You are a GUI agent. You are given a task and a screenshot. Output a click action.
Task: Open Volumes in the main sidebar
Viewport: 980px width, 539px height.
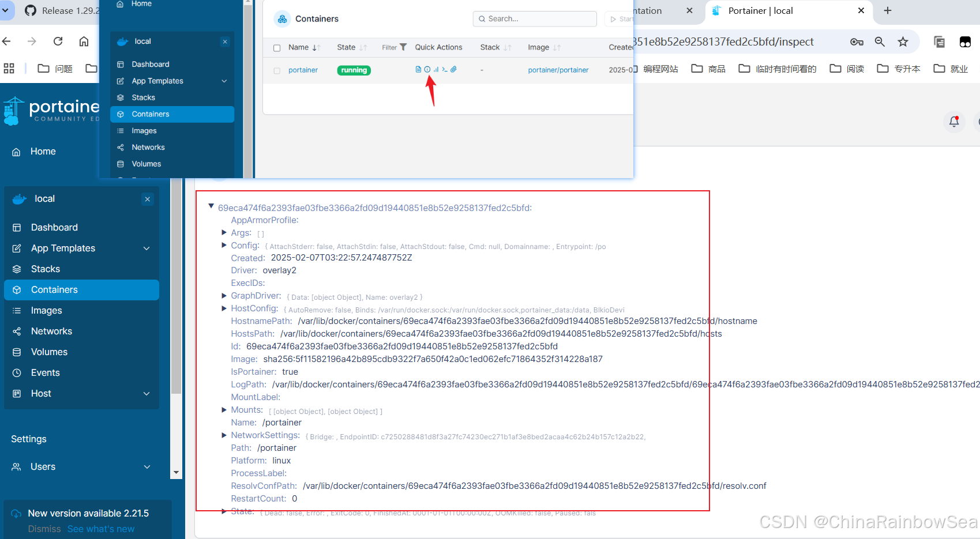(x=81, y=352)
